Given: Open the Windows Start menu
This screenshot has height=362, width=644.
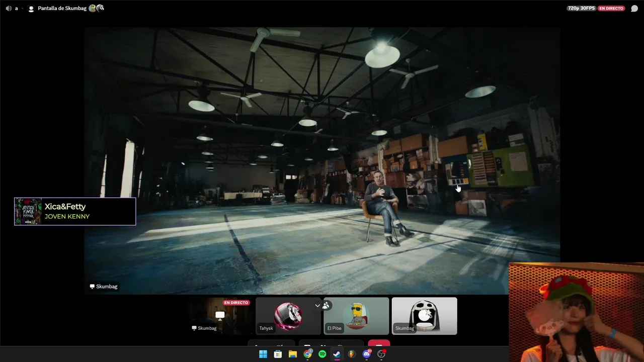Looking at the screenshot, I should pos(263,354).
